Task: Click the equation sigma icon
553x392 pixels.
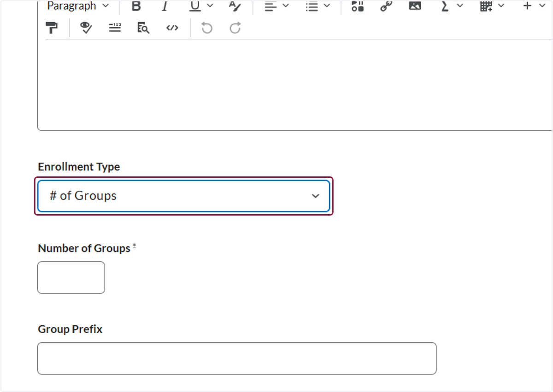Action: tap(444, 6)
